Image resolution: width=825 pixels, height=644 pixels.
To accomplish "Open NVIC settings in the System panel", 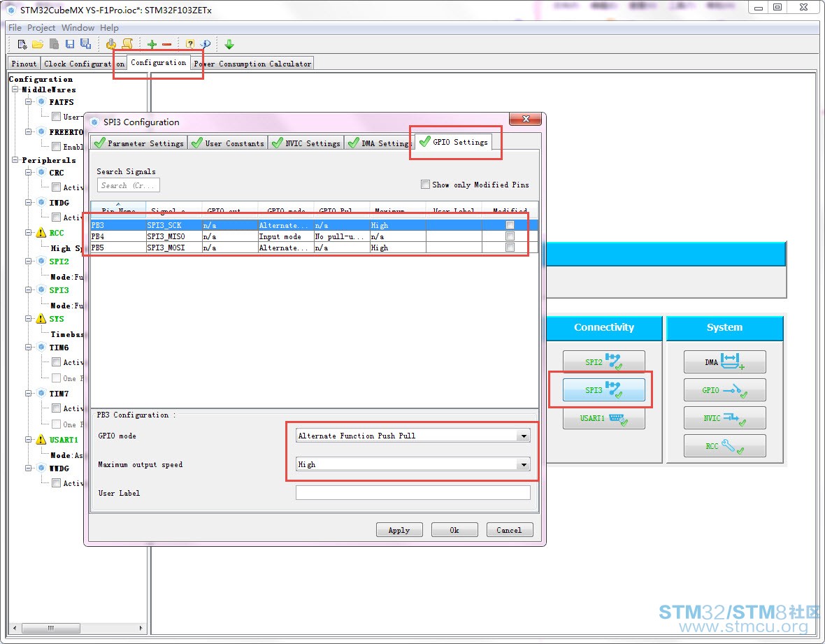I will pyautogui.click(x=724, y=417).
